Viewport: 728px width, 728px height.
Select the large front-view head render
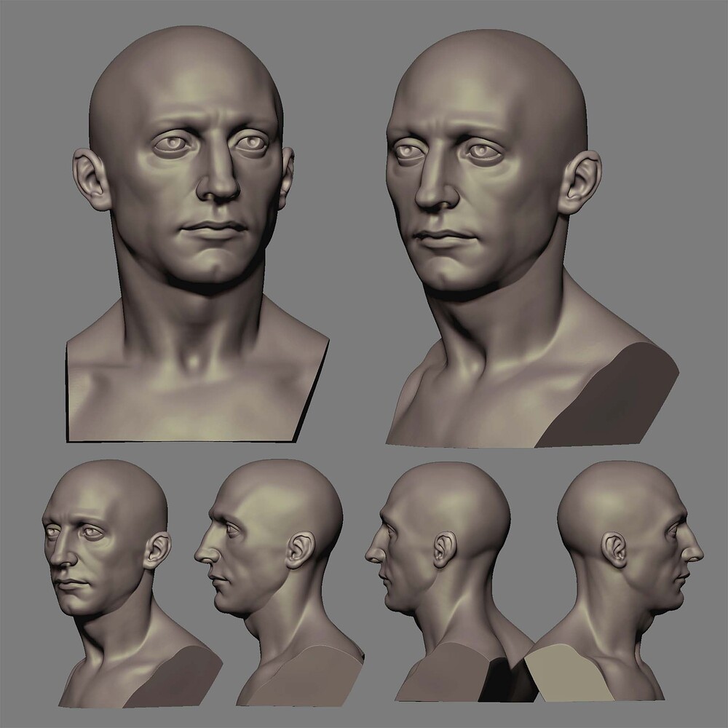click(198, 234)
